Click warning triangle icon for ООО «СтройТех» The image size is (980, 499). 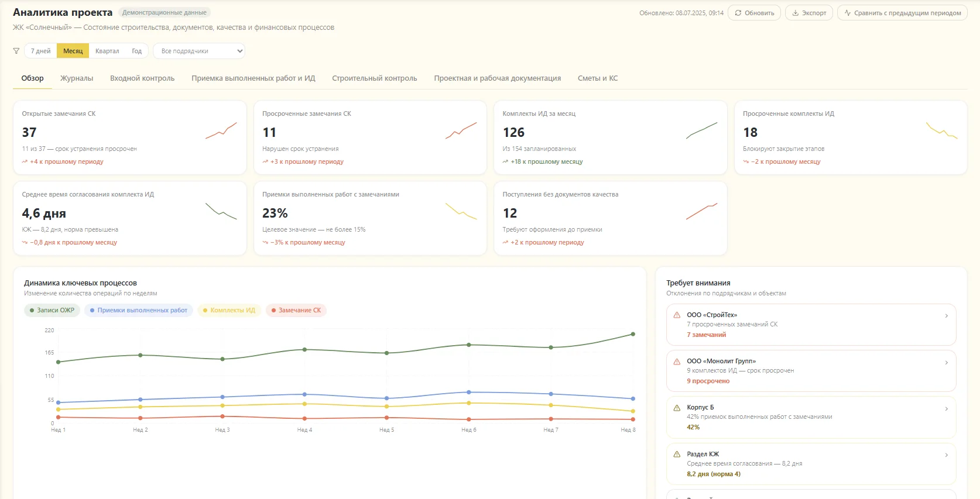coord(677,315)
